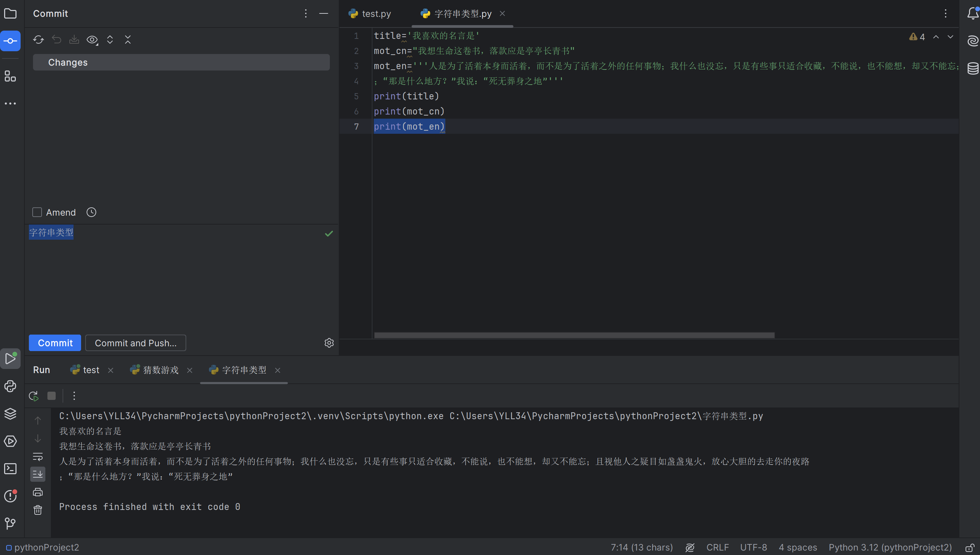Image resolution: width=980 pixels, height=555 pixels.
Task: Open the Terminal tool window icon
Action: (10, 468)
